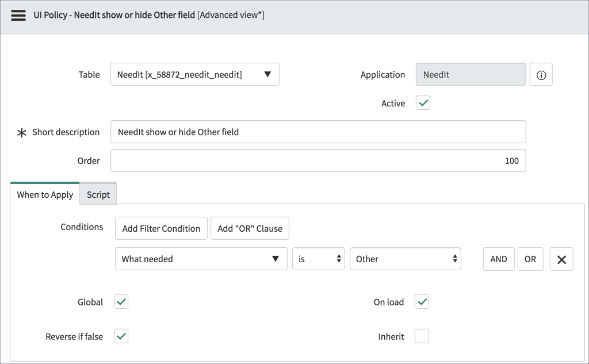589x364 pixels.
Task: Click Add "OR" Clause button
Action: pos(250,228)
